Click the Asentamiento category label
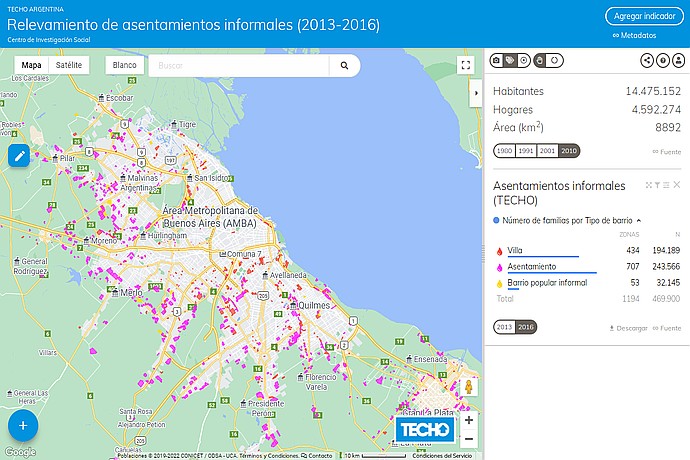 point(532,267)
